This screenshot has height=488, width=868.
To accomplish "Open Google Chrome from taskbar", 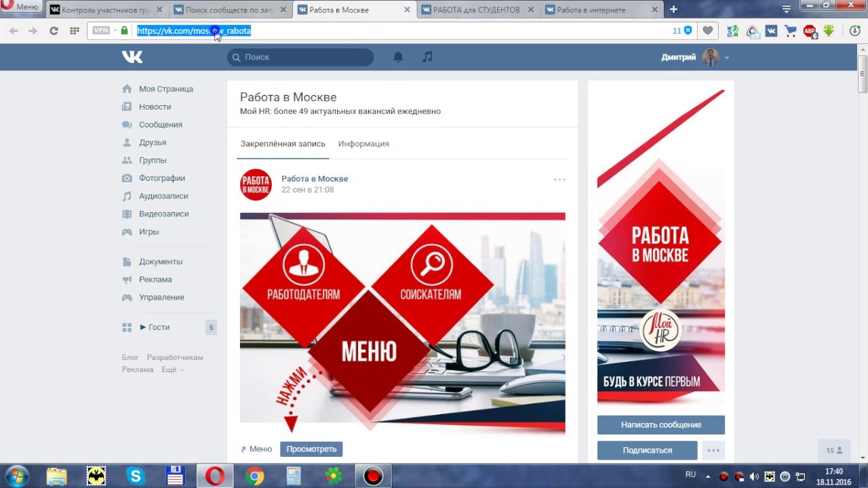I will 254,476.
